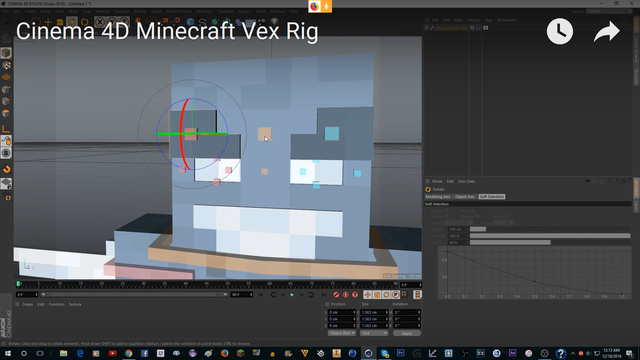Click the middle spline point in falloff graph

point(535,282)
